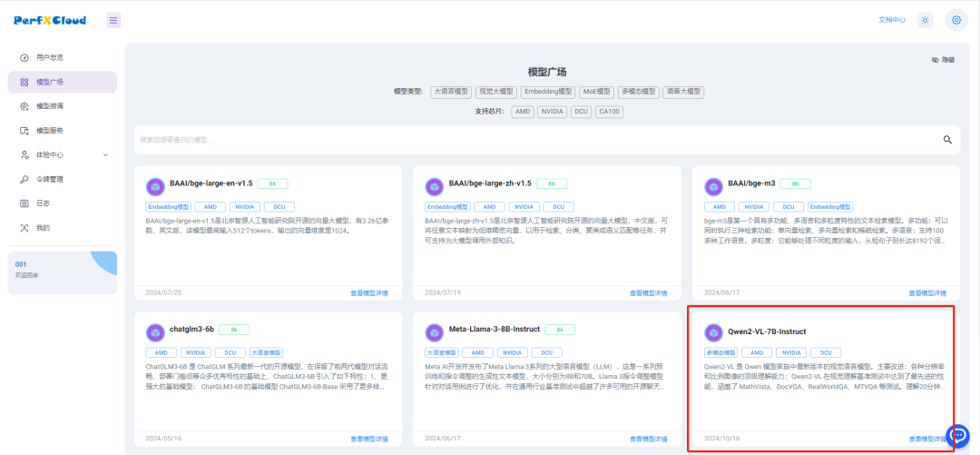Select 模型广场 sidebar item
Viewport: 980px width, 455px height.
[x=63, y=82]
